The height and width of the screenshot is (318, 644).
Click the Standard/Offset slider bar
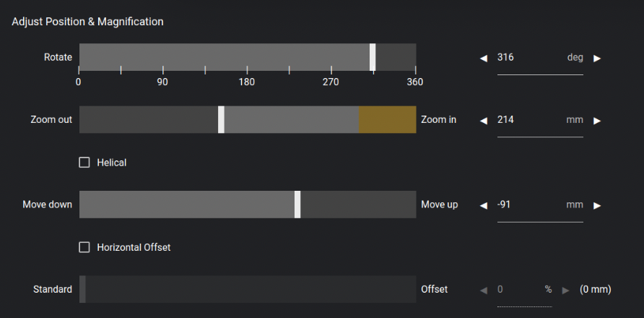[248, 289]
